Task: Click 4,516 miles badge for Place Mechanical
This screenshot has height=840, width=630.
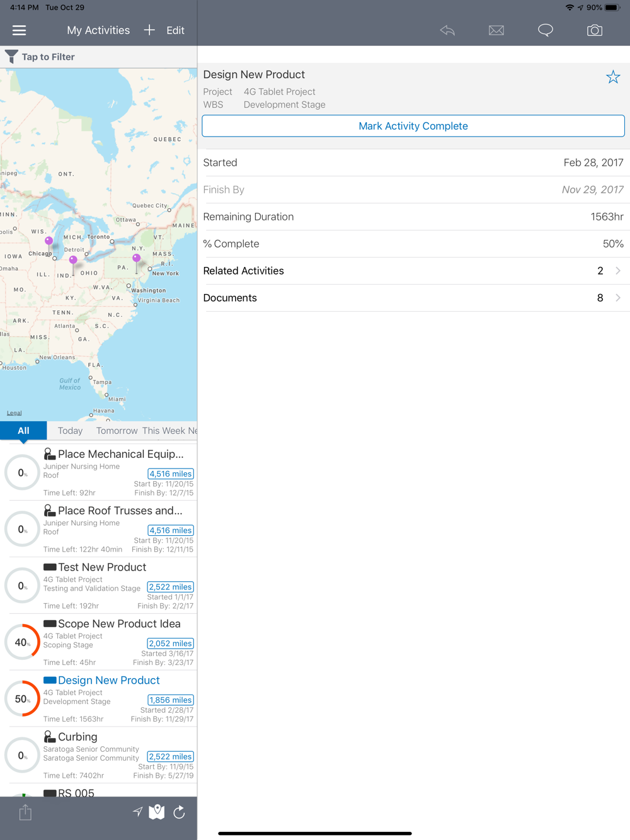Action: pos(170,474)
